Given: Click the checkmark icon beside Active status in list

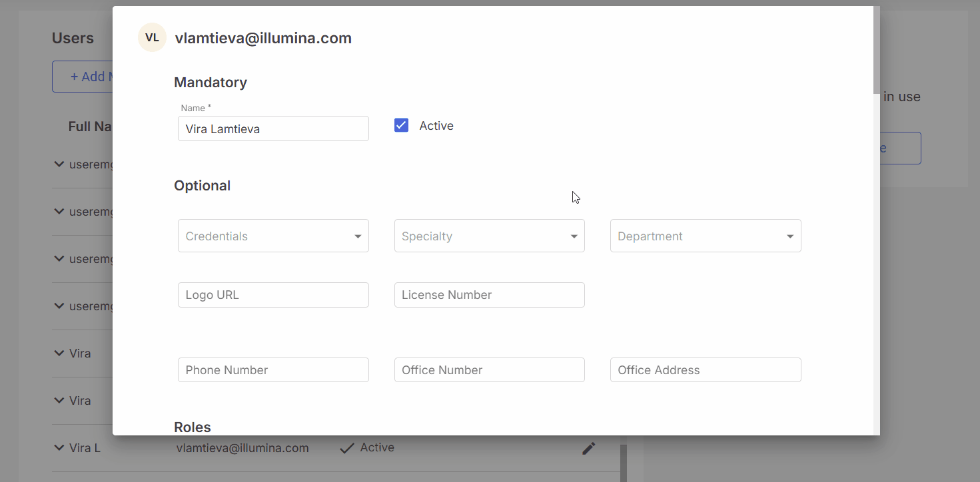Looking at the screenshot, I should (346, 448).
